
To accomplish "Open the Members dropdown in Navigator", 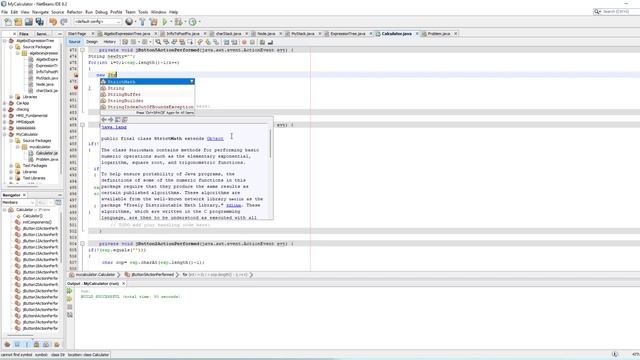I will pyautogui.click(x=18, y=202).
